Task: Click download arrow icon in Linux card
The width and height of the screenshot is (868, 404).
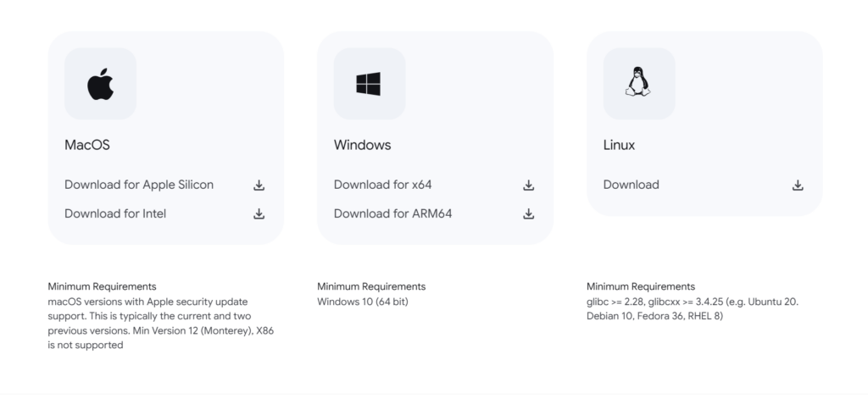Action: pyautogui.click(x=798, y=185)
